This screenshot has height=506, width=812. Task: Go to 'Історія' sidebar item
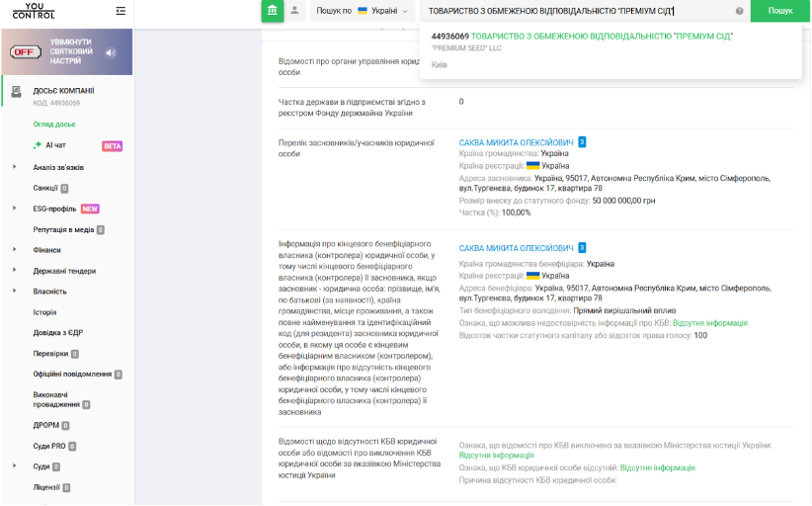tap(45, 312)
